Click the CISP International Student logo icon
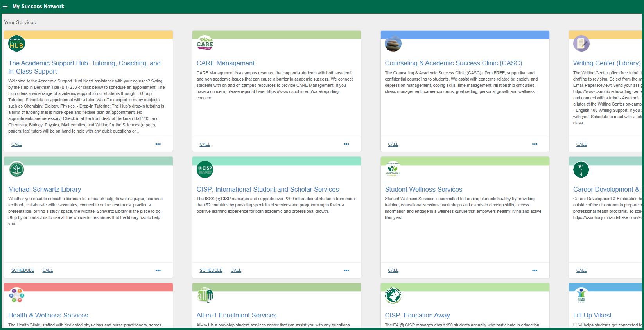Screen dimensions: 644x330 click(x=205, y=169)
